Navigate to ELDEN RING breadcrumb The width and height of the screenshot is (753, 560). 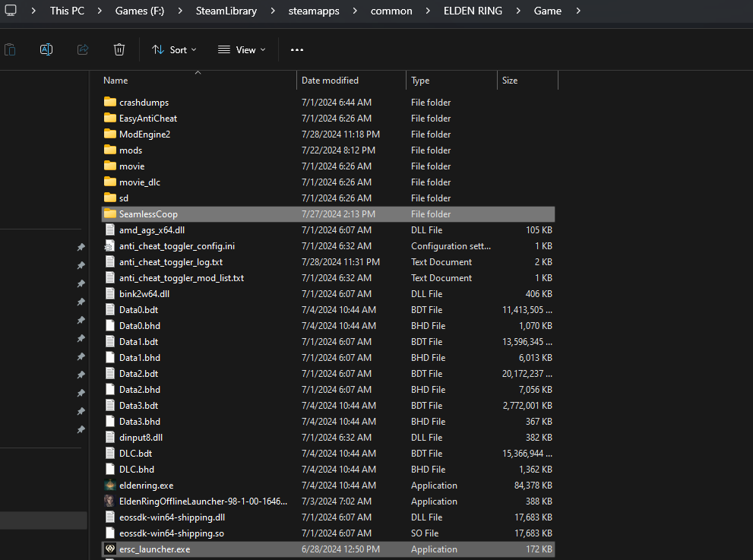[x=473, y=11]
